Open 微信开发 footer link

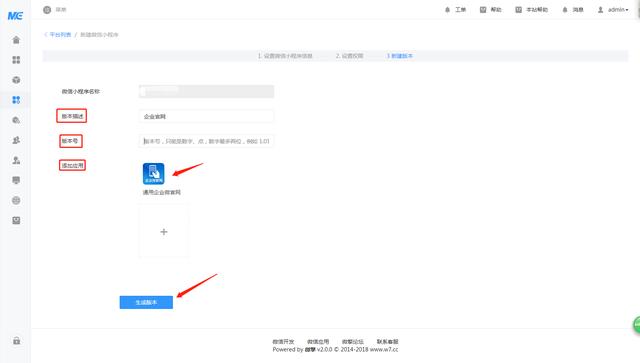coord(283,341)
